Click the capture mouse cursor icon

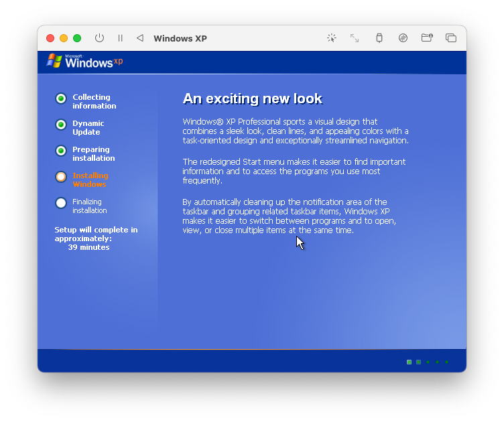tap(331, 38)
